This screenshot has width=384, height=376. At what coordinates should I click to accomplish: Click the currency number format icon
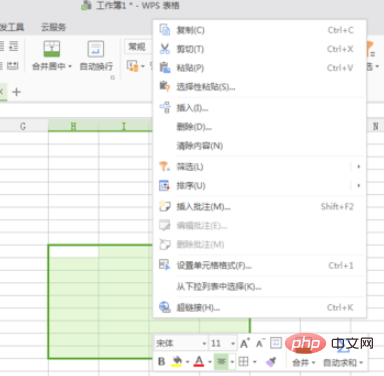[133, 66]
